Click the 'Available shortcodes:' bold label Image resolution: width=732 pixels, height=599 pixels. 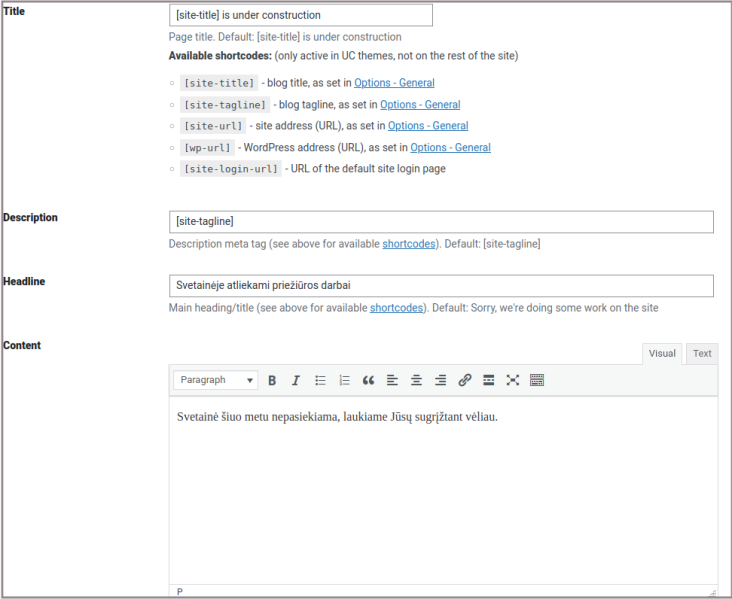pos(220,56)
